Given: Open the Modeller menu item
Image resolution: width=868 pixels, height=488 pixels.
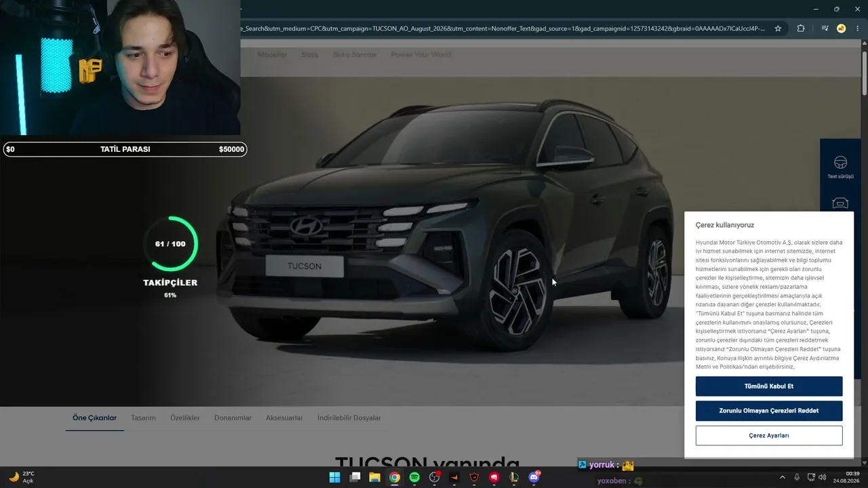Looking at the screenshot, I should point(273,54).
